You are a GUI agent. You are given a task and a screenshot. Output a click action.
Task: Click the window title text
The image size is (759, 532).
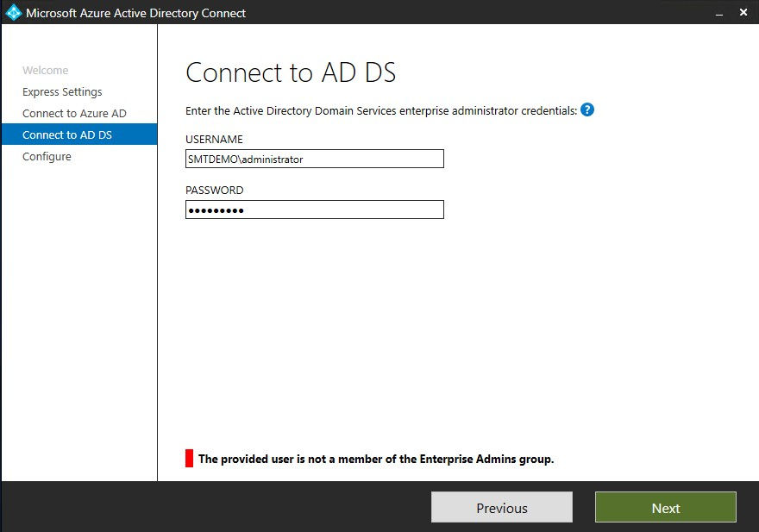pos(136,13)
